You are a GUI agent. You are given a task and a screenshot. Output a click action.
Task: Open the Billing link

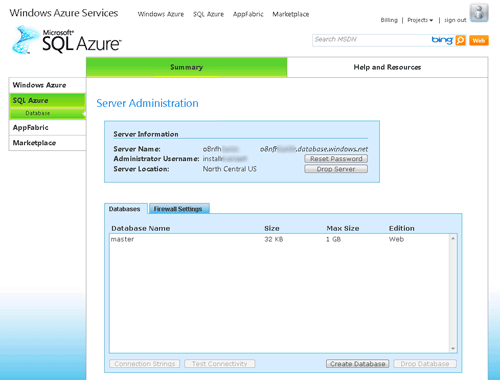coord(389,20)
